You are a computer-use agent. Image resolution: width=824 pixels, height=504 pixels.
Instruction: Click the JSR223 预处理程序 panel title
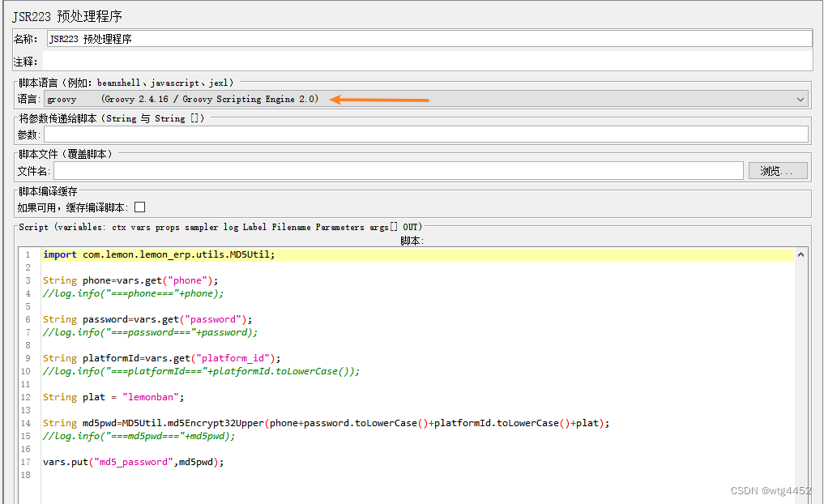click(x=67, y=16)
